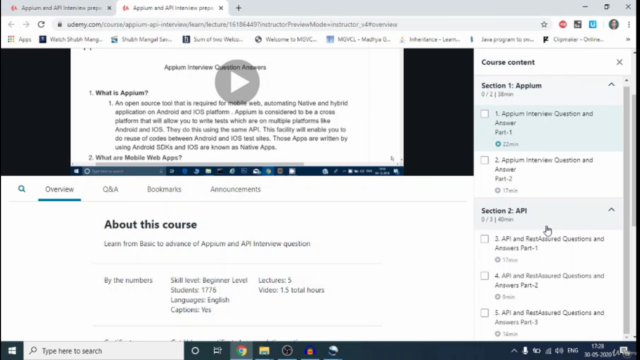Open the Welcome to MGVC... bookmark
The height and width of the screenshot is (360, 640).
coord(286,39)
